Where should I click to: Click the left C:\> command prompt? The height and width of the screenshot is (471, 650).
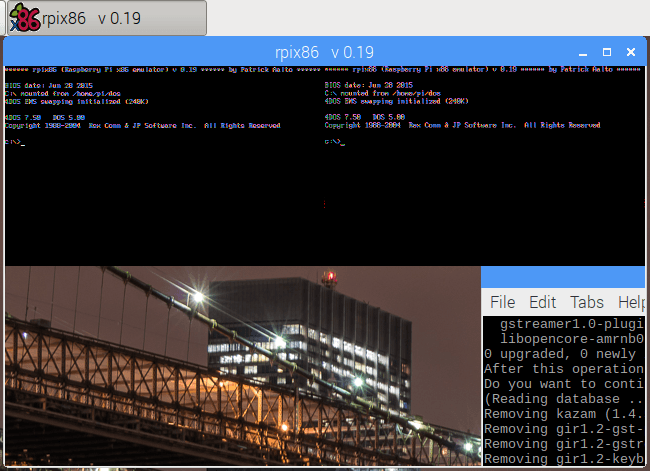coord(15,142)
